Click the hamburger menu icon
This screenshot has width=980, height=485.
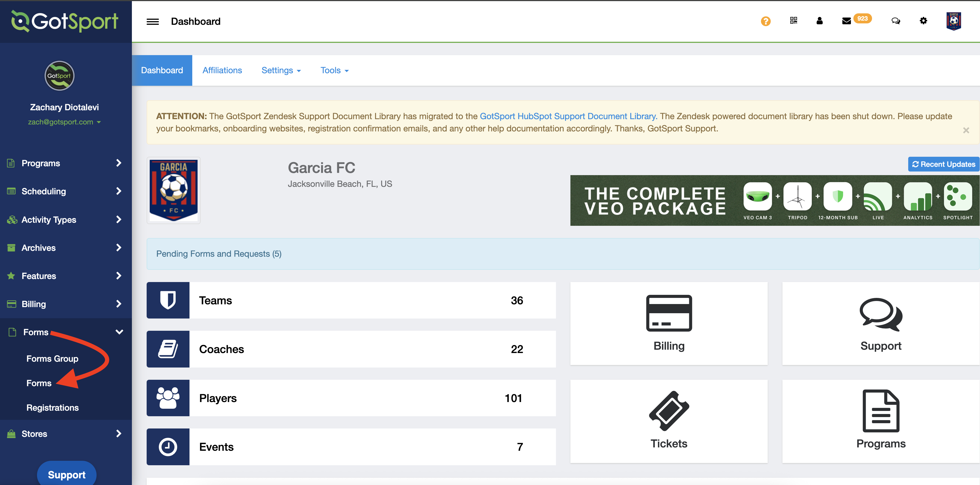[152, 22]
